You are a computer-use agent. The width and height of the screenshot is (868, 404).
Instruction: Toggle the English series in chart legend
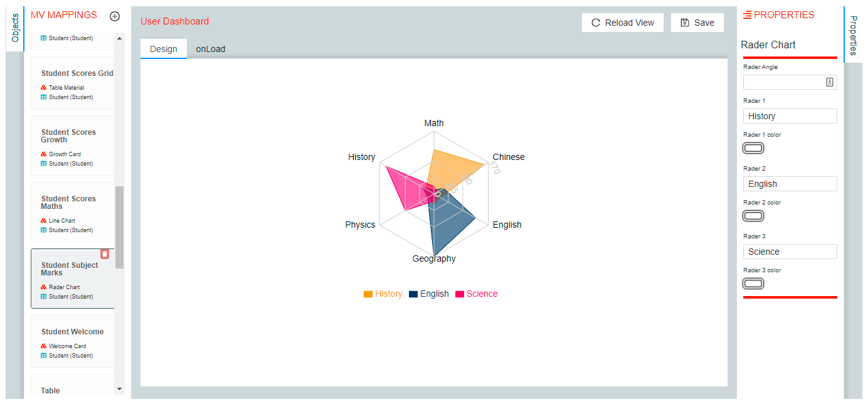tap(429, 294)
